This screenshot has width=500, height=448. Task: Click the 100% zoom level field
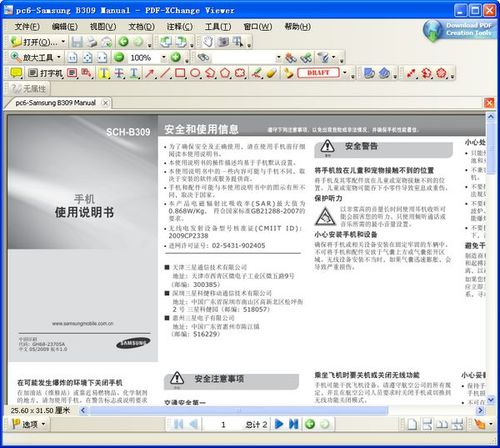[x=143, y=58]
